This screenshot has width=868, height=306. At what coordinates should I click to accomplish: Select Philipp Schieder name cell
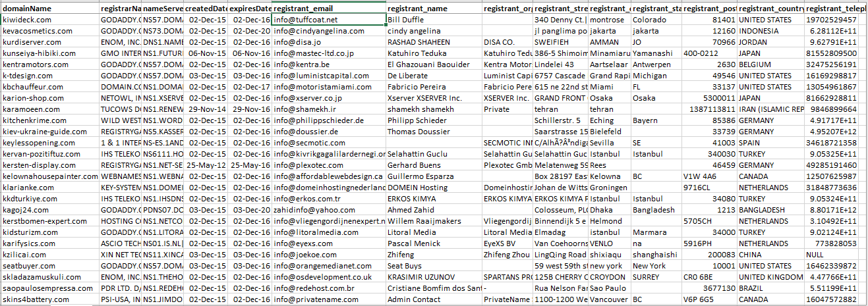tap(434, 120)
